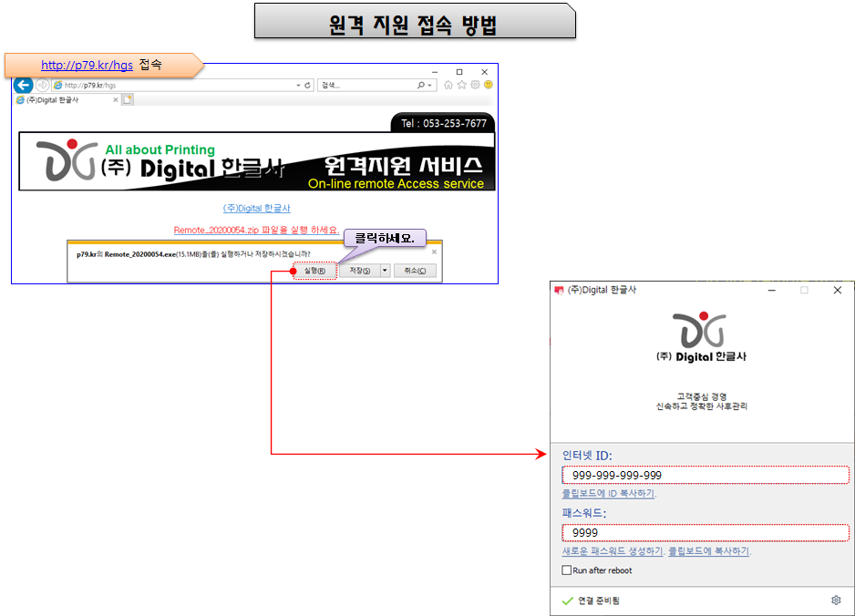Click the 실행(R) run button
The width and height of the screenshot is (855, 616).
[314, 271]
